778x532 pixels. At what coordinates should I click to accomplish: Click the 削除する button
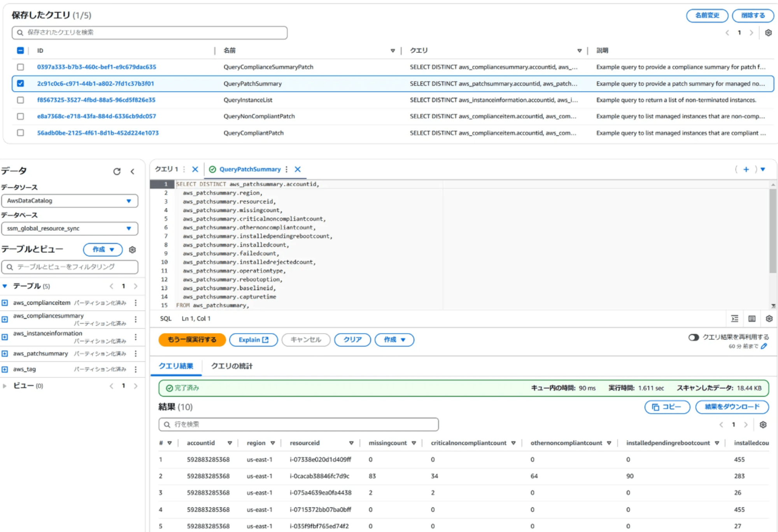coord(753,16)
